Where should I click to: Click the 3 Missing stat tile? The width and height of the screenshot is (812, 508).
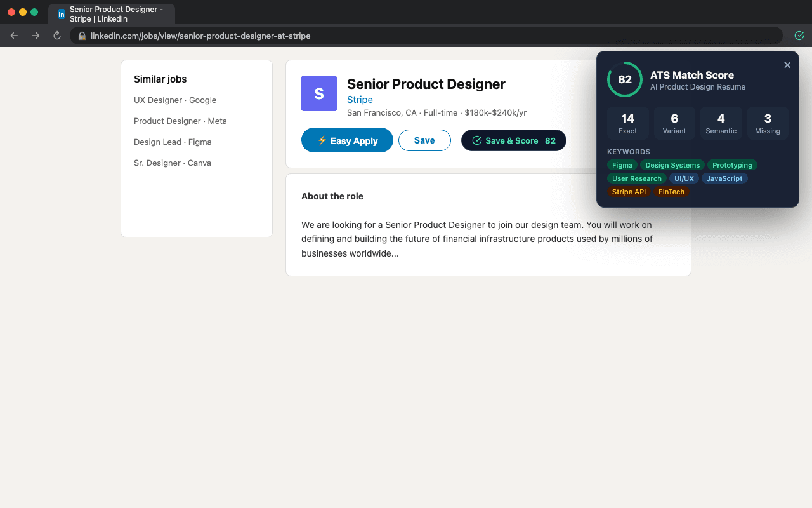(x=768, y=123)
